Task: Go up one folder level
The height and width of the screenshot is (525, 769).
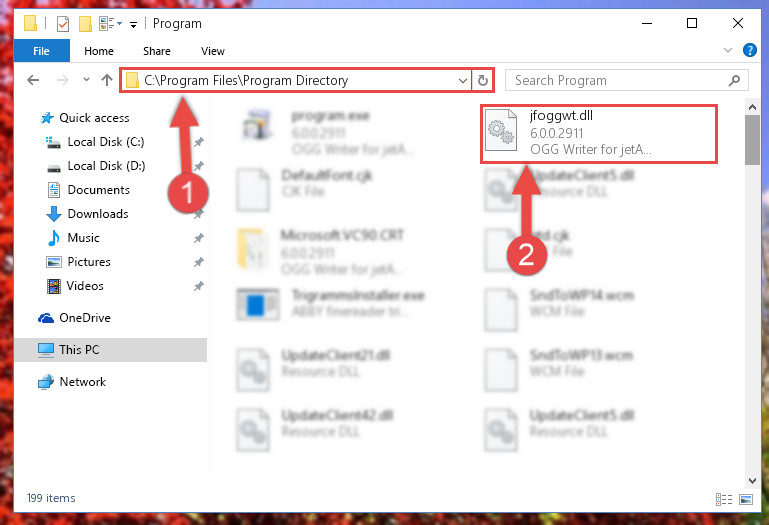Action: (107, 80)
